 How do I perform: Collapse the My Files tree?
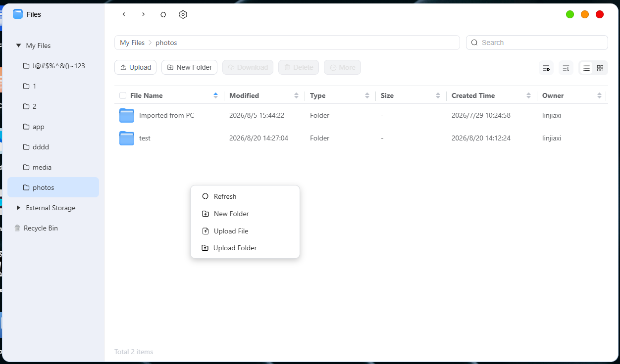click(18, 45)
